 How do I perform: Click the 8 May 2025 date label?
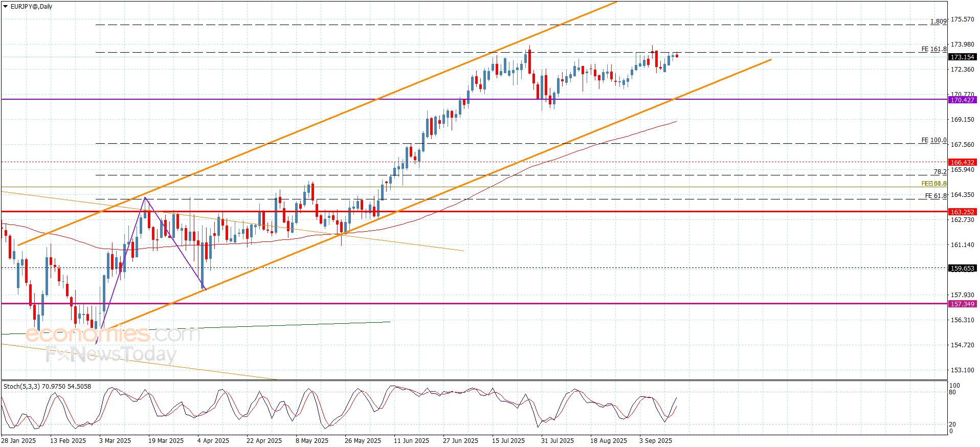[312, 441]
